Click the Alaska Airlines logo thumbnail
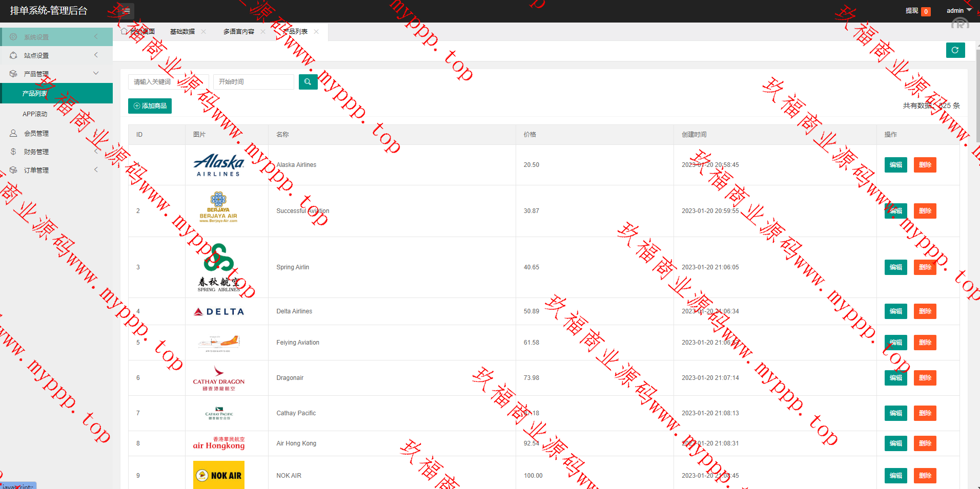The height and width of the screenshot is (489, 980). click(x=219, y=165)
